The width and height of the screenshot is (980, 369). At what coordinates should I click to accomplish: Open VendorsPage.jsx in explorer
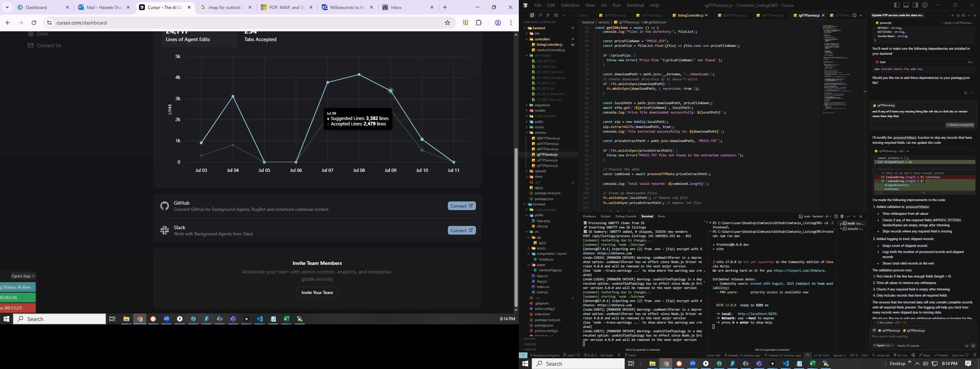coord(550,271)
